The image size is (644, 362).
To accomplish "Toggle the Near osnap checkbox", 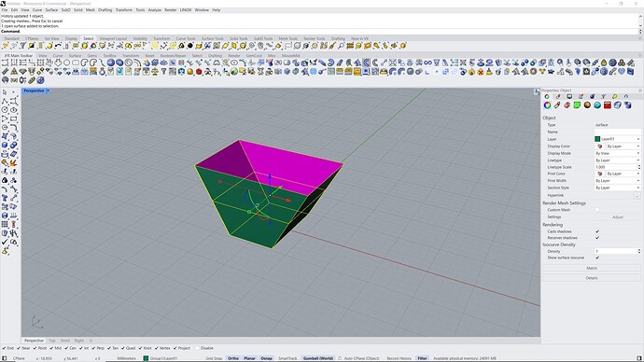I will click(x=19, y=348).
